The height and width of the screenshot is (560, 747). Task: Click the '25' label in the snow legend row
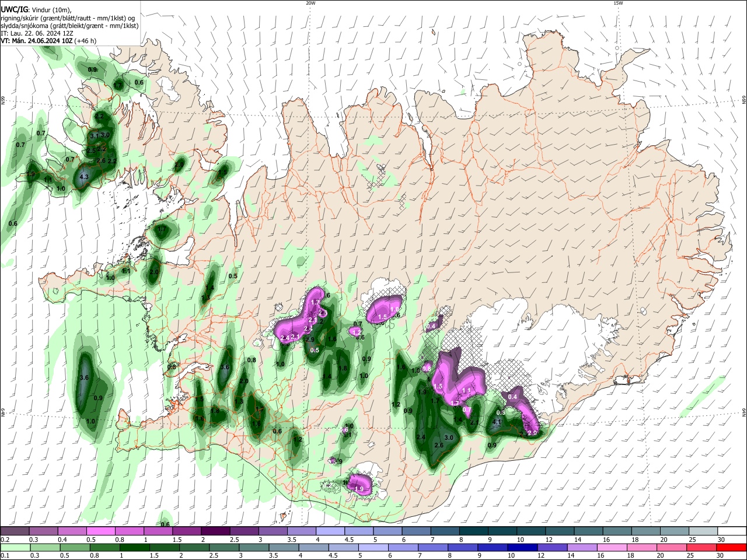692,540
